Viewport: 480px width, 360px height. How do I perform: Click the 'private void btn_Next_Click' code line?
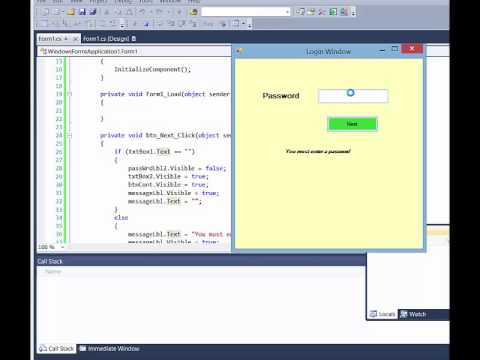165,135
